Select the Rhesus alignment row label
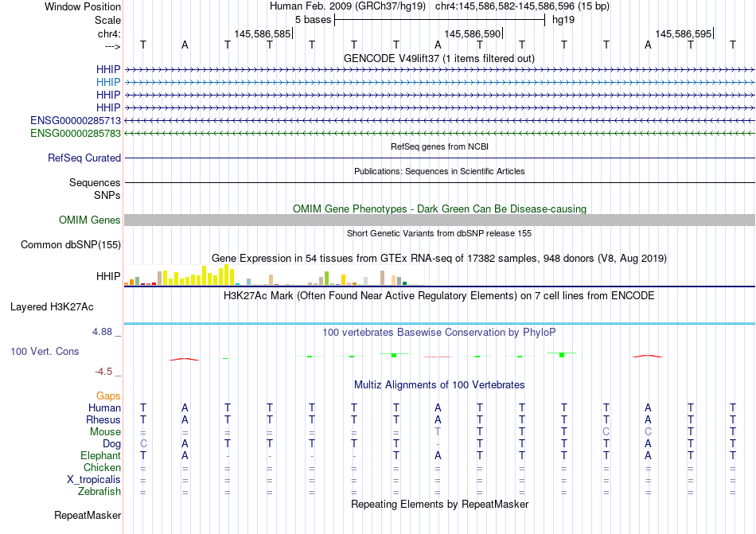 [x=103, y=419]
